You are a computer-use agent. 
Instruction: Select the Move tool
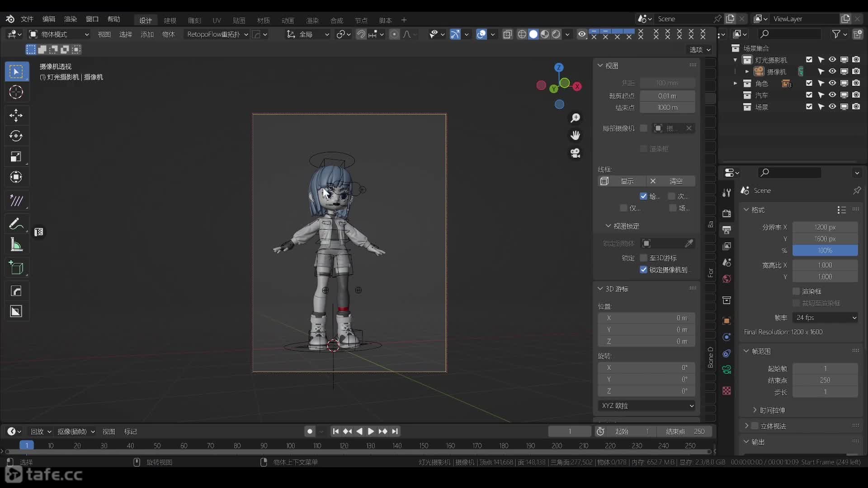[x=16, y=115]
